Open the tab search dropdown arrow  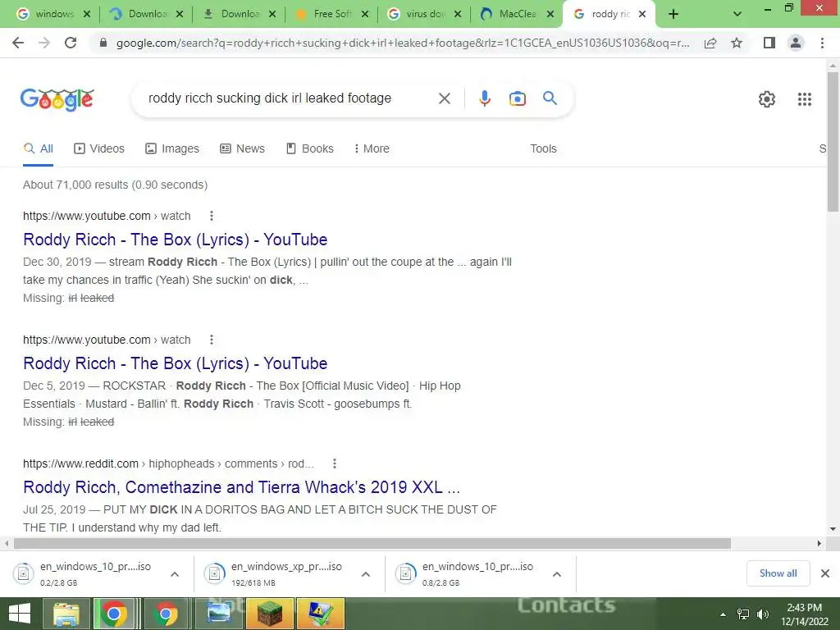click(737, 15)
